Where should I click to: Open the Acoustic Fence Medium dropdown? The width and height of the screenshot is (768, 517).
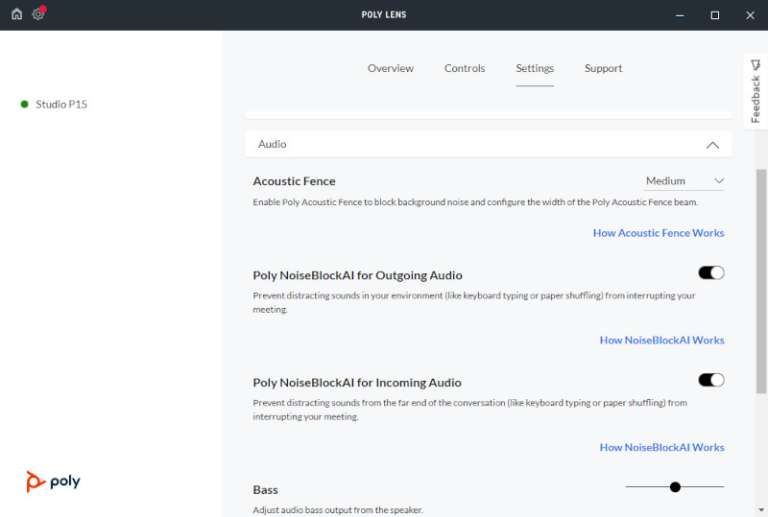pos(684,181)
